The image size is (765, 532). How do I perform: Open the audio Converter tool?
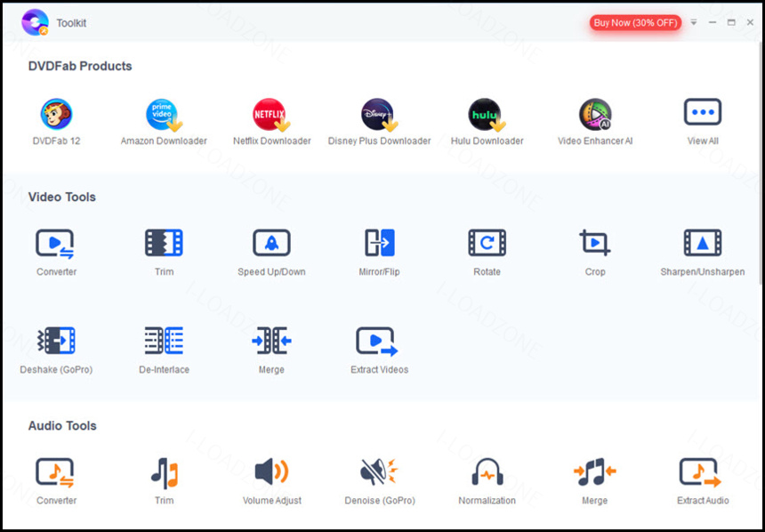(x=55, y=472)
